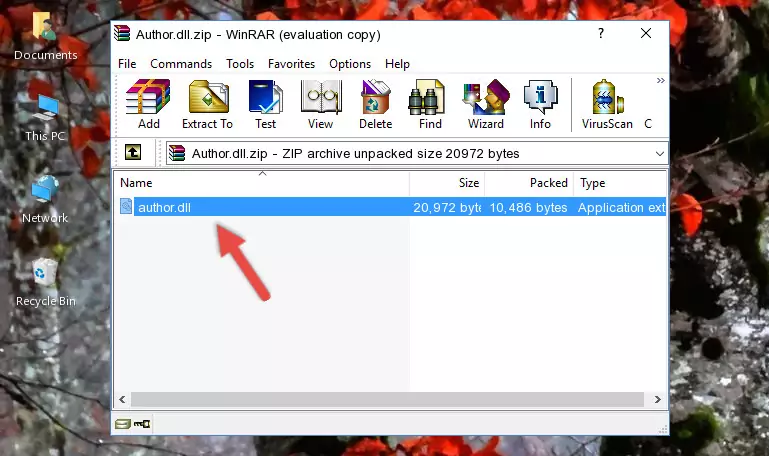
Task: Open the address path dropdown
Action: click(660, 153)
